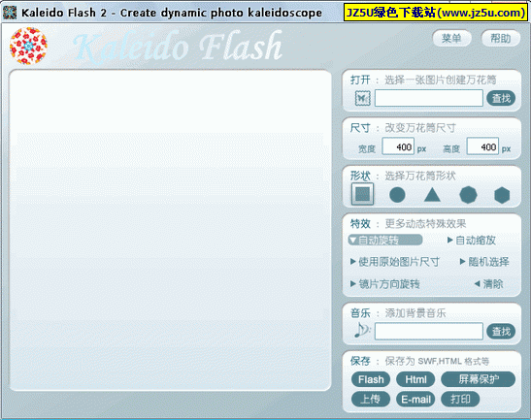This screenshot has width=531, height=420.
Task: Click the kaleidoscope preview area
Action: (x=170, y=231)
